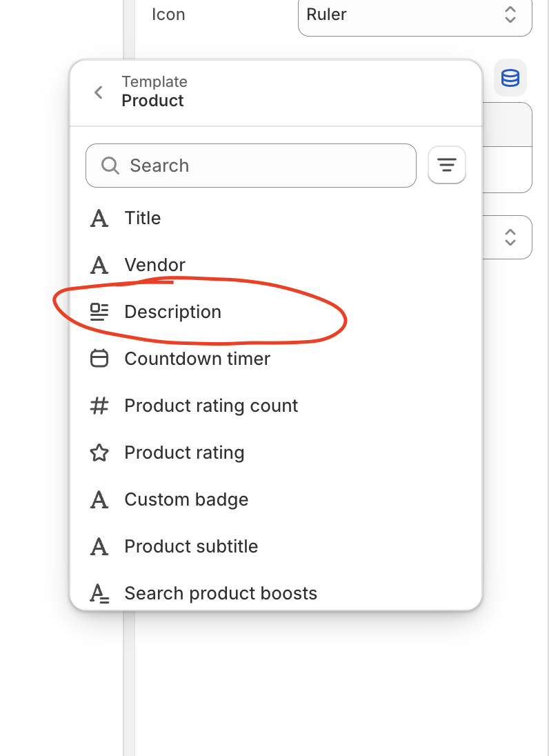Select Product rating count option

coord(211,406)
